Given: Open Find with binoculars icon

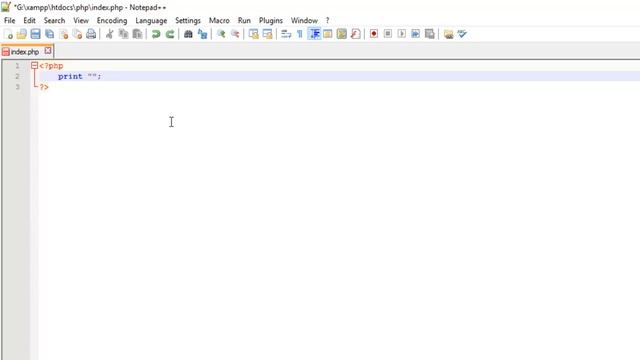Looking at the screenshot, I should (188, 34).
